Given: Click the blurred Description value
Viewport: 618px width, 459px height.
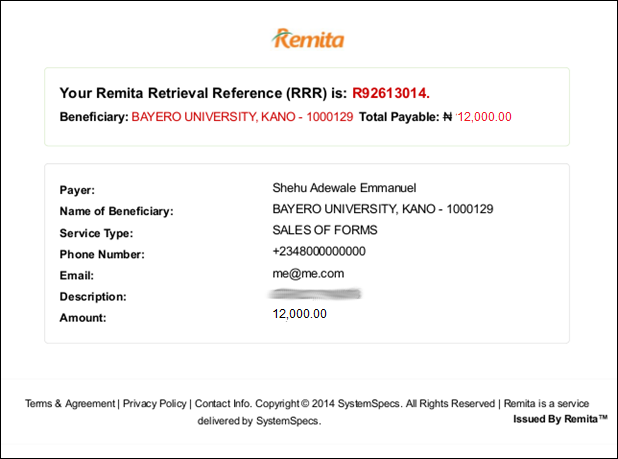Looking at the screenshot, I should (315, 294).
